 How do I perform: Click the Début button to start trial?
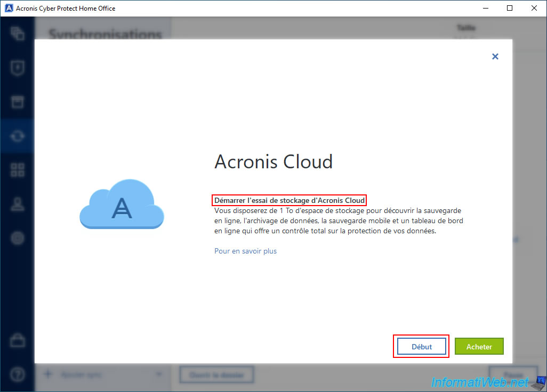click(421, 347)
